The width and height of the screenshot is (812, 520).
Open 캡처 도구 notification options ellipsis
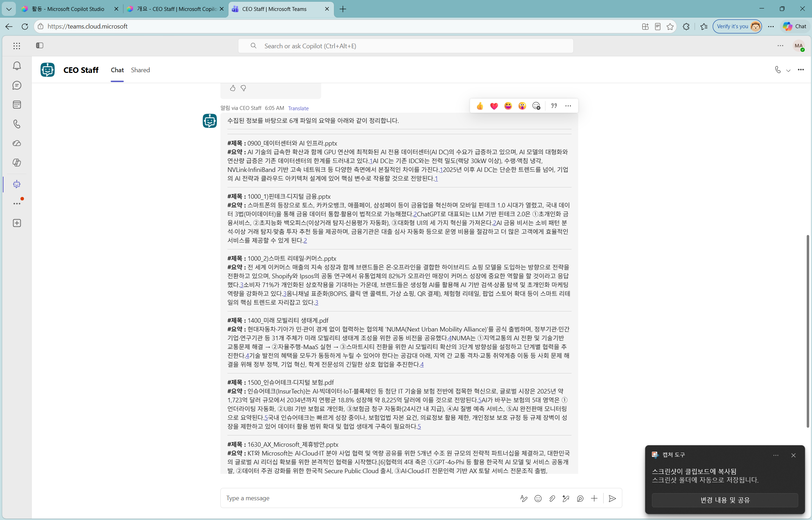(776, 455)
